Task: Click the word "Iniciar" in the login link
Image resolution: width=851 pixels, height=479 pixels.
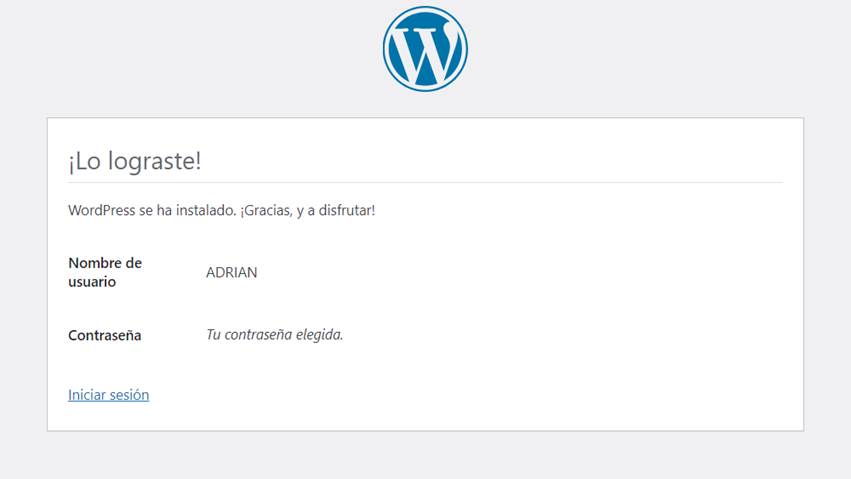Action: click(87, 395)
